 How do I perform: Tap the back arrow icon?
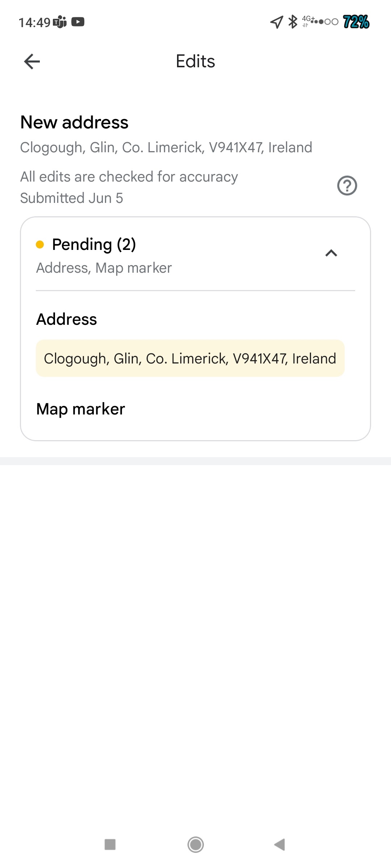point(32,61)
